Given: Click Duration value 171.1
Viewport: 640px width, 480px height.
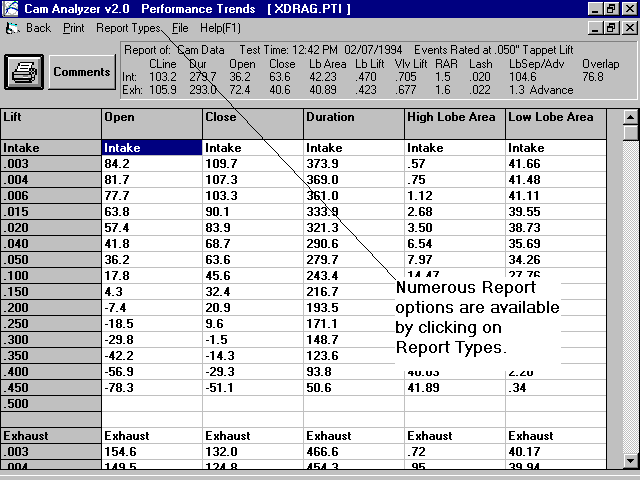Looking at the screenshot, I should [354, 324].
